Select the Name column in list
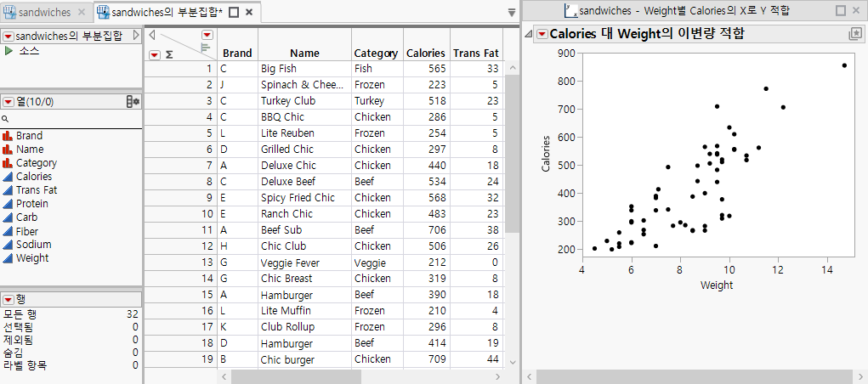The height and width of the screenshot is (384, 868). 30,150
